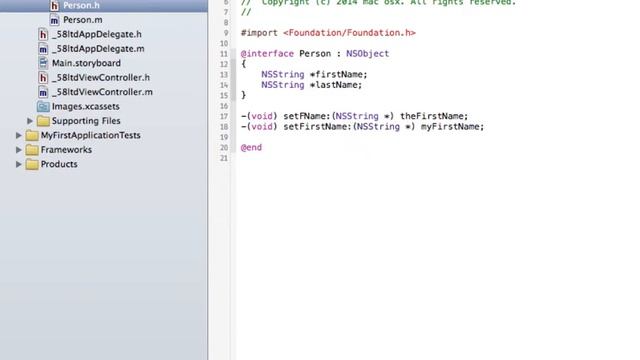This screenshot has width=640, height=360.
Task: Click setFName: method name
Action: [307, 116]
